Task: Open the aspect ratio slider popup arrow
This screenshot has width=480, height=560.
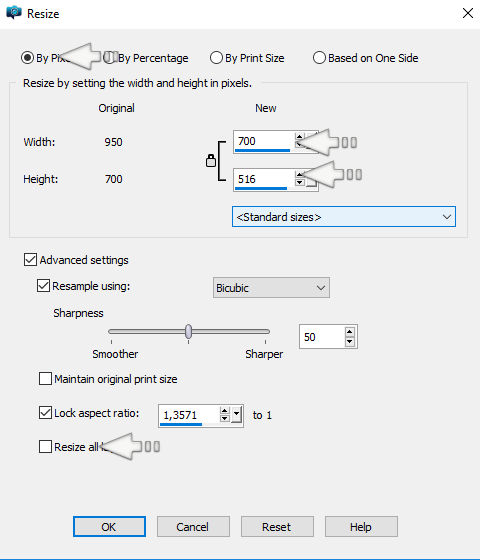Action: [236, 415]
